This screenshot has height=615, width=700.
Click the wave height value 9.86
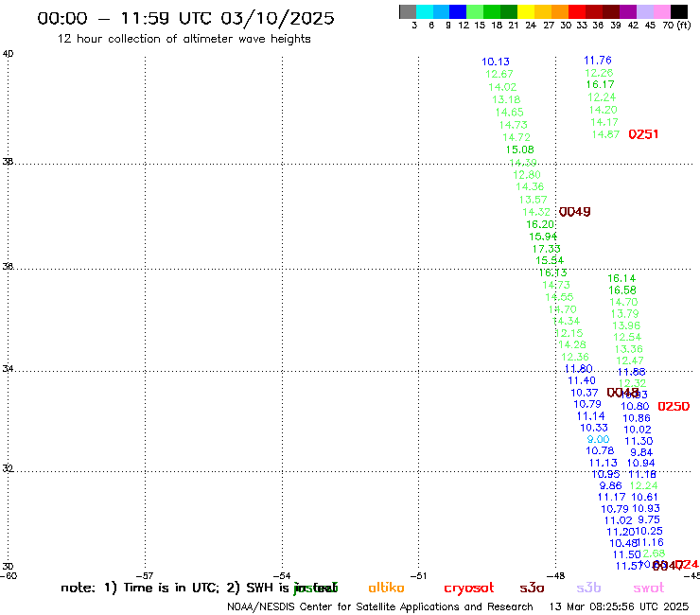click(x=610, y=486)
